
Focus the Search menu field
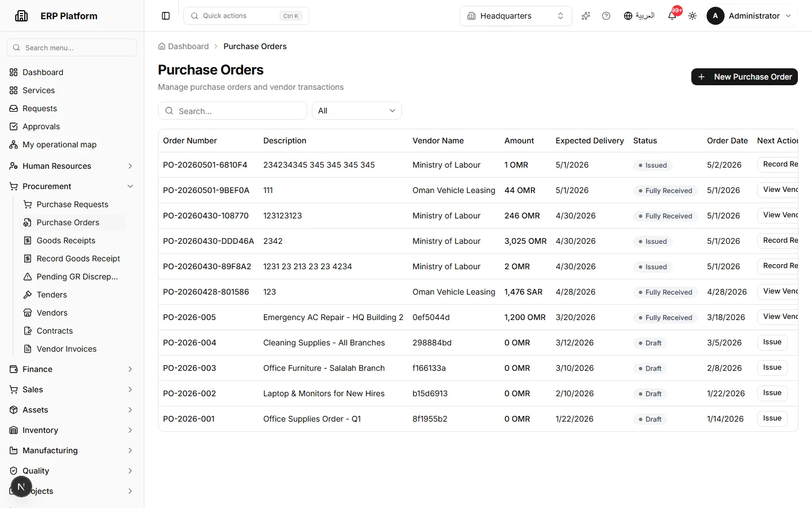(x=72, y=47)
